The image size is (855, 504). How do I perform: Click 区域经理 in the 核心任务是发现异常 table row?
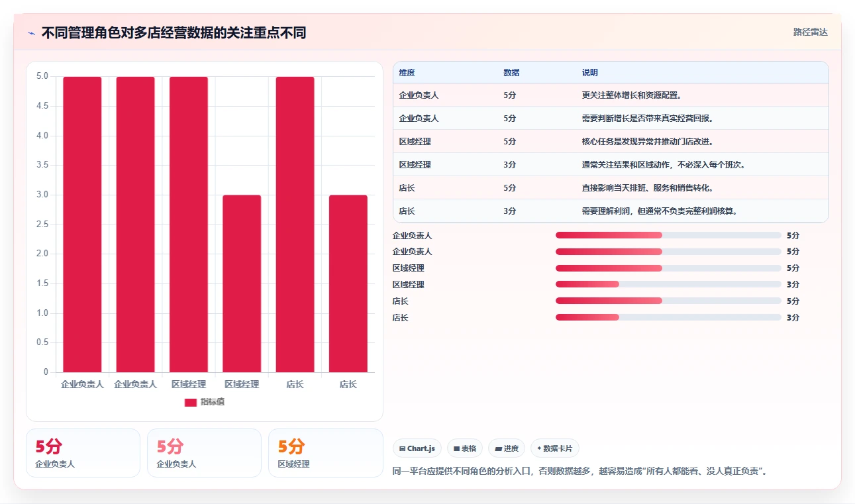(x=415, y=142)
